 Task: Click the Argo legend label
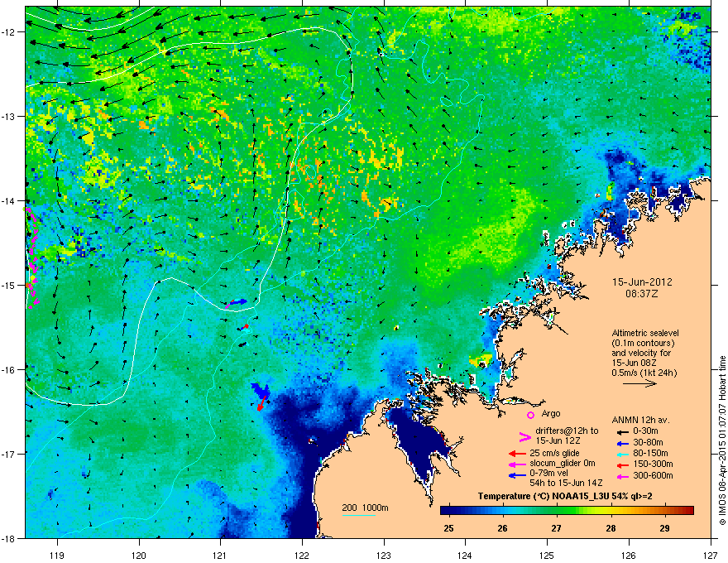click(551, 413)
